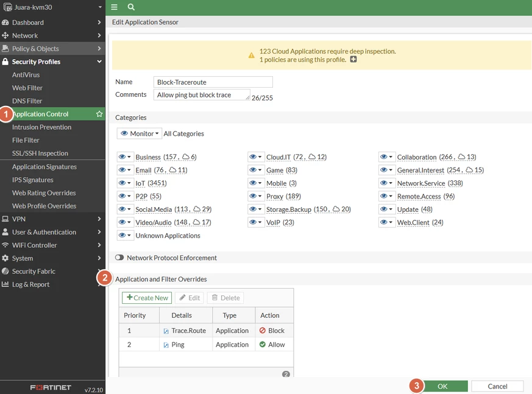Screen dimensions: 532x394
Task: Open the Juara-kvm30 host dropdown
Action: [100, 7]
